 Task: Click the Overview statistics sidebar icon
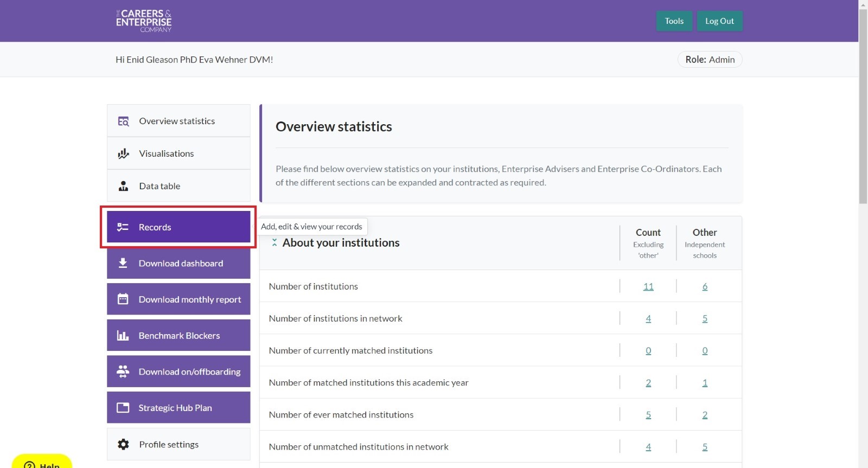click(123, 121)
